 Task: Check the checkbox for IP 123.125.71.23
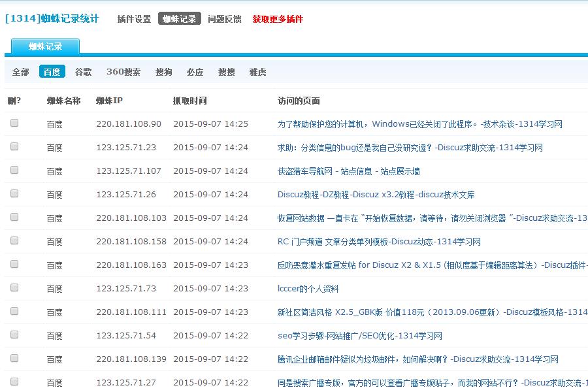coord(13,148)
